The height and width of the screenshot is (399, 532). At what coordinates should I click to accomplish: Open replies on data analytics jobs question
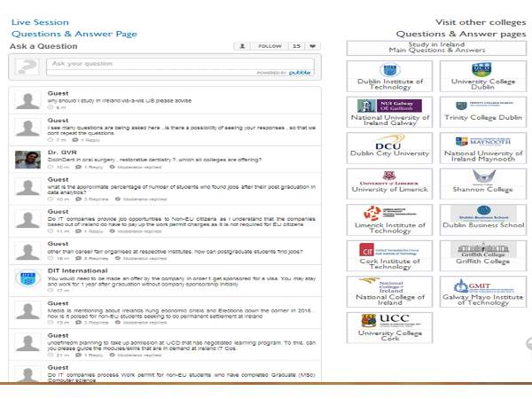click(x=91, y=199)
